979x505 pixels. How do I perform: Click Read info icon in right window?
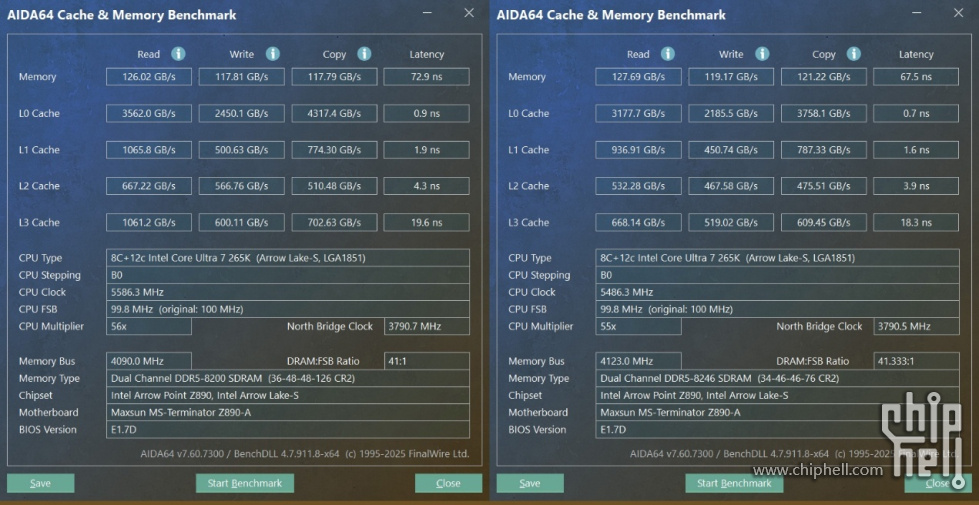(x=667, y=54)
